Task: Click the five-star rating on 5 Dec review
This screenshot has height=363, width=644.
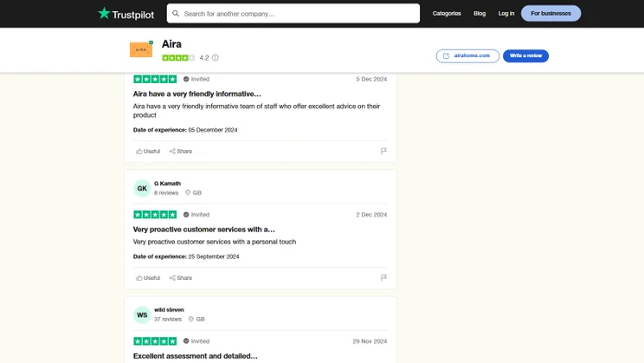Action: click(155, 79)
